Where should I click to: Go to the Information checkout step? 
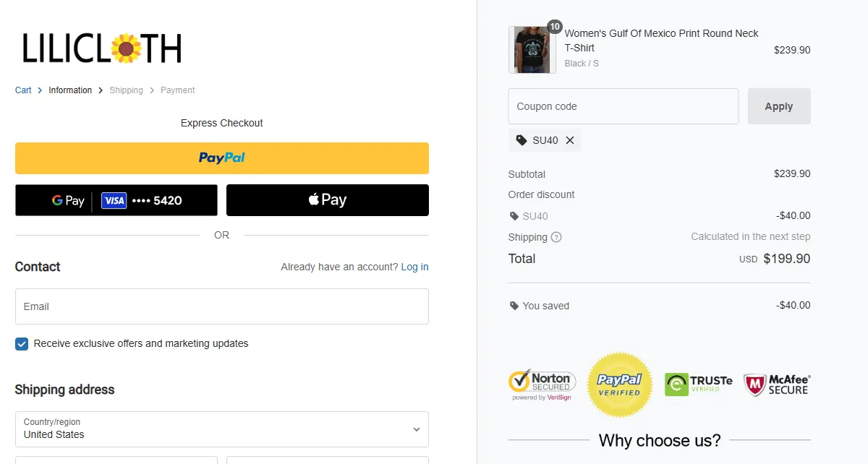70,90
